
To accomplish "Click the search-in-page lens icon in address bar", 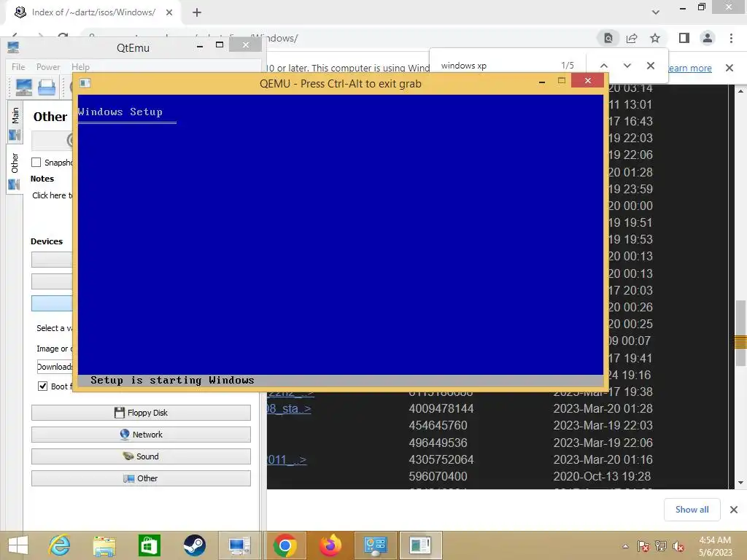I will (608, 38).
